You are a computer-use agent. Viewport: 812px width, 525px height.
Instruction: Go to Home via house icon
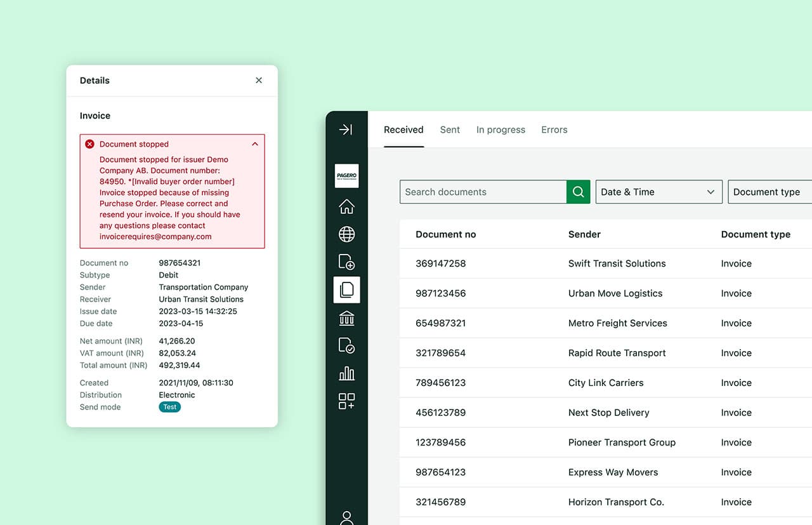point(346,206)
